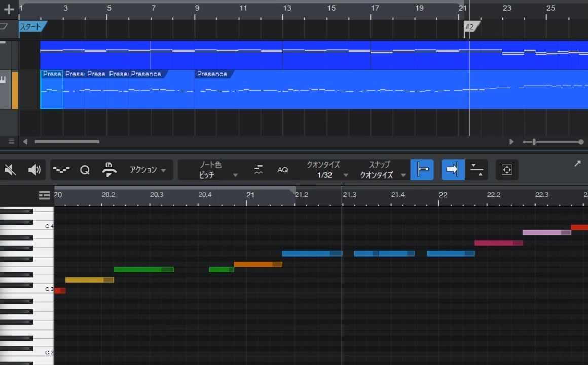Open the スナップ クオンタイズ dropdown
The height and width of the screenshot is (365, 588).
point(382,170)
